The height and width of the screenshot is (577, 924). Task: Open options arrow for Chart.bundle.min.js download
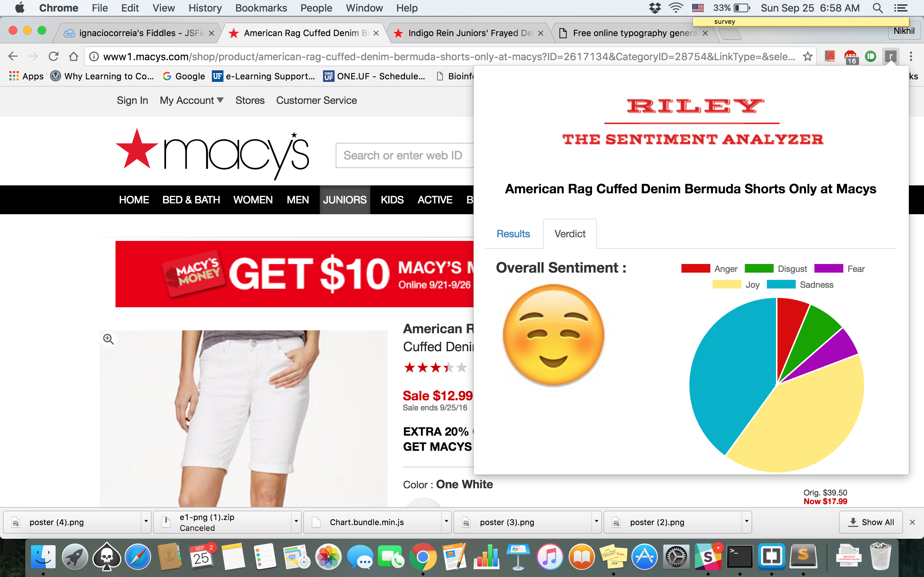pos(446,522)
